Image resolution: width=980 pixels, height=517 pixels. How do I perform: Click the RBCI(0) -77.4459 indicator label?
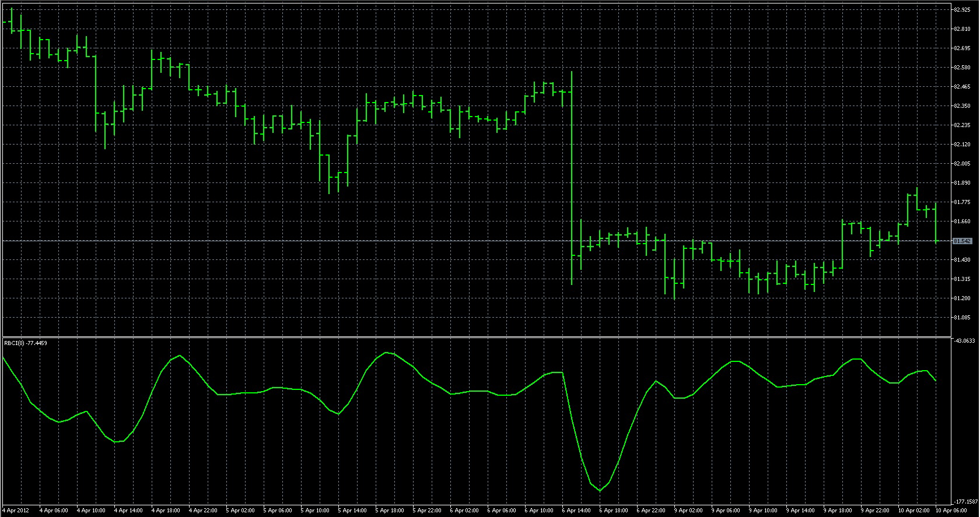(26, 343)
